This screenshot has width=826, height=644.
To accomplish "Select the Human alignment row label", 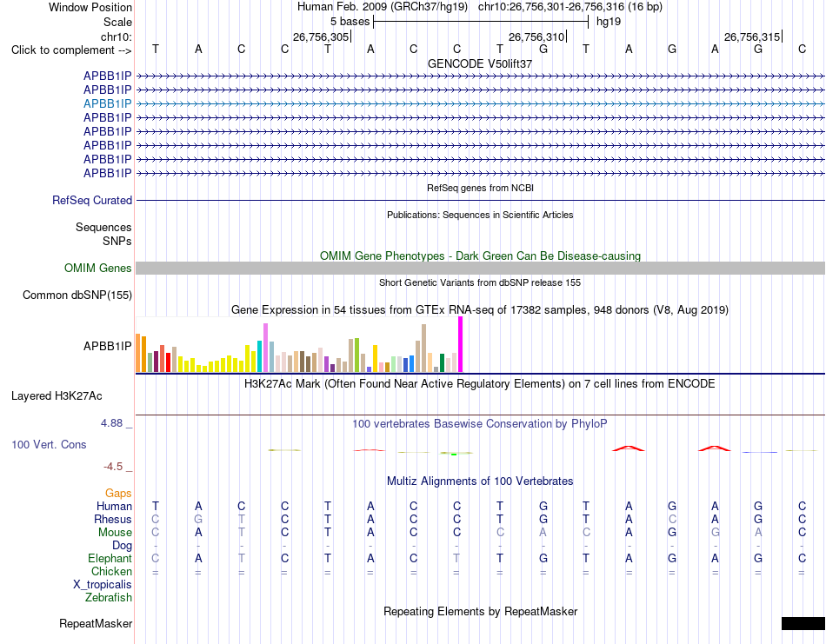I will [114, 506].
